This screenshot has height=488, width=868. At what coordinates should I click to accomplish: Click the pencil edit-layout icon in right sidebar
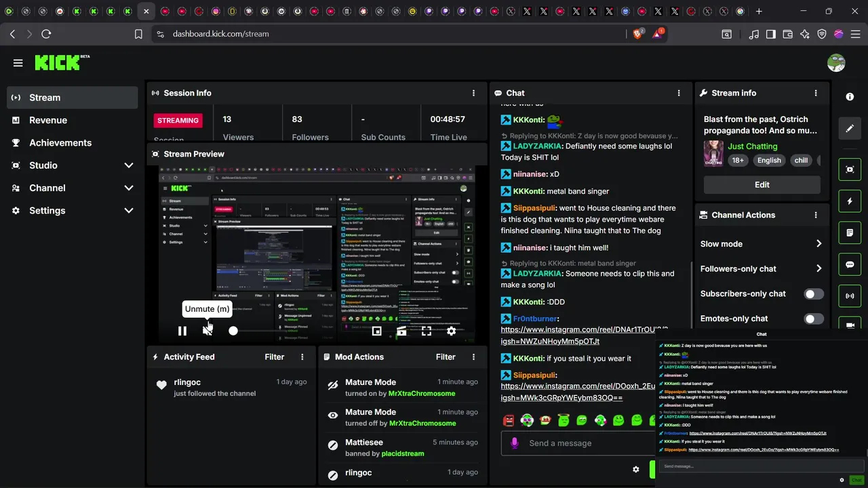pos(850,128)
